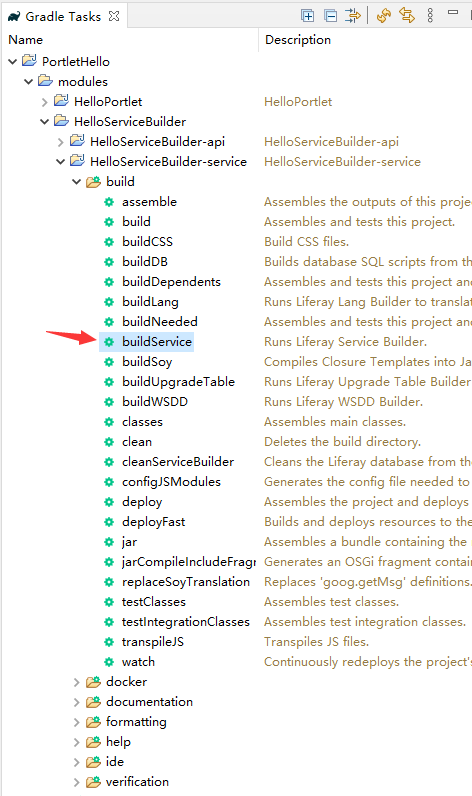
Task: Click the gear icon beside buildDB
Action: (x=109, y=262)
